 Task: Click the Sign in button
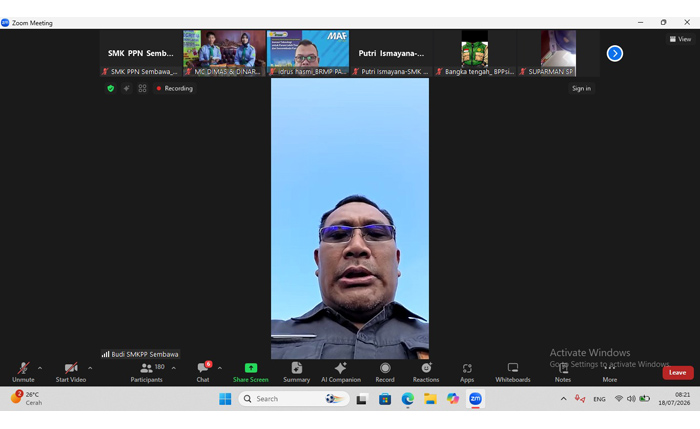581,88
